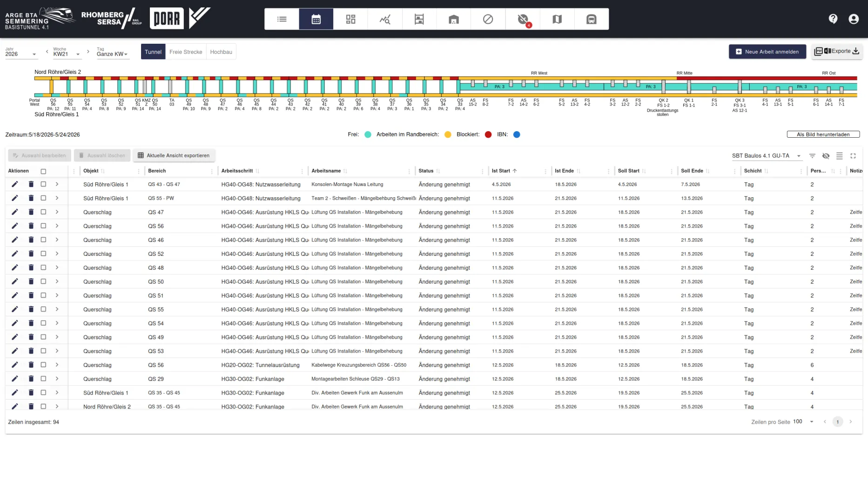
Task: Click Auswahl bearbeiten button
Action: tap(39, 155)
